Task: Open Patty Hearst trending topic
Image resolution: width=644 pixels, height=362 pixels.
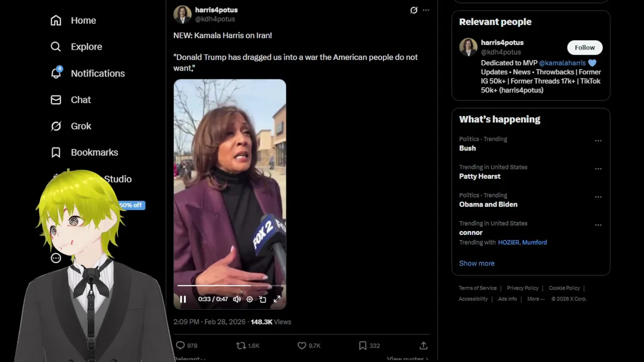Action: click(x=479, y=176)
